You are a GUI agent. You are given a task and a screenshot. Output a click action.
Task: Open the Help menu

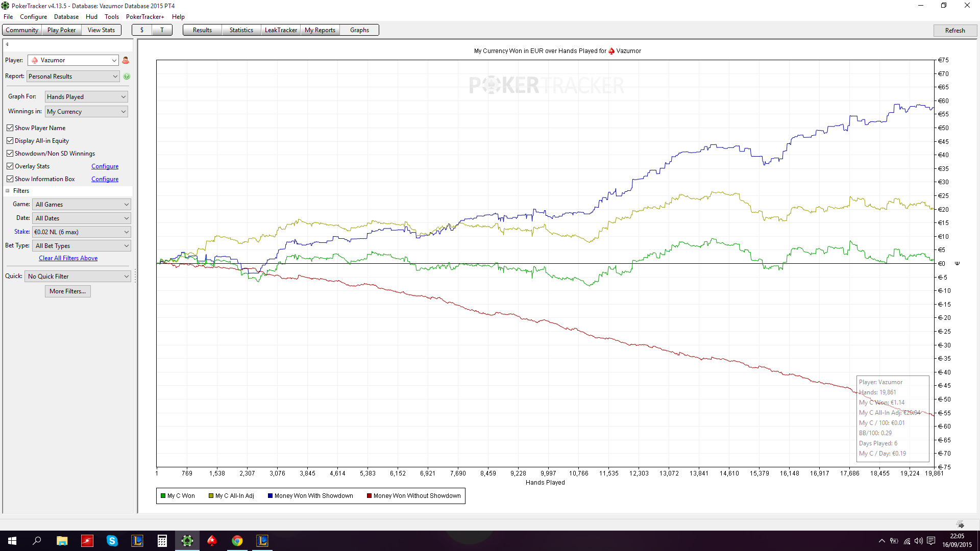click(x=178, y=17)
